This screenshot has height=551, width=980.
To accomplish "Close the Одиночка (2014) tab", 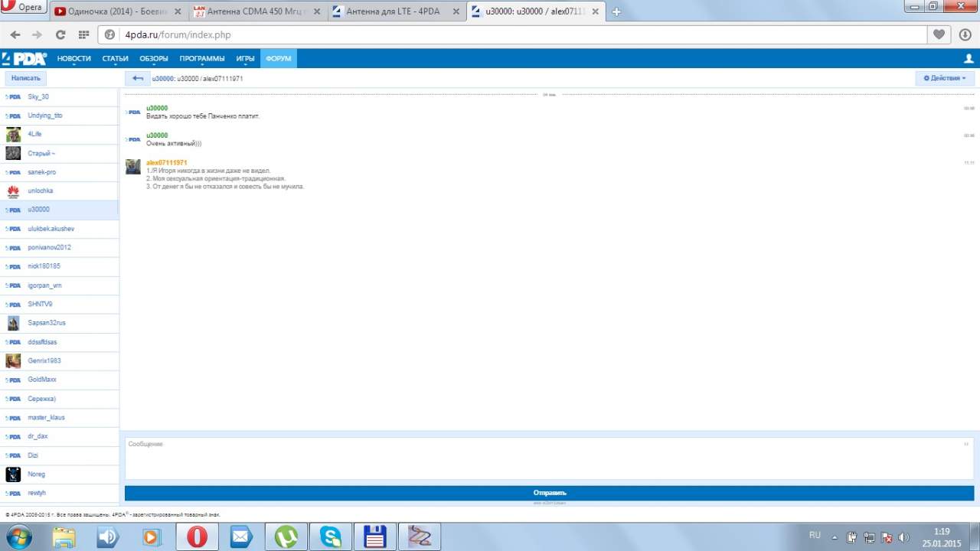I will click(x=178, y=11).
